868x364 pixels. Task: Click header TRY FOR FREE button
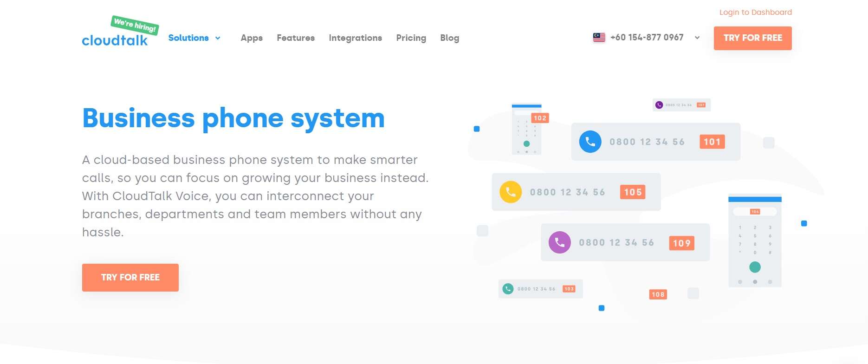coord(753,38)
